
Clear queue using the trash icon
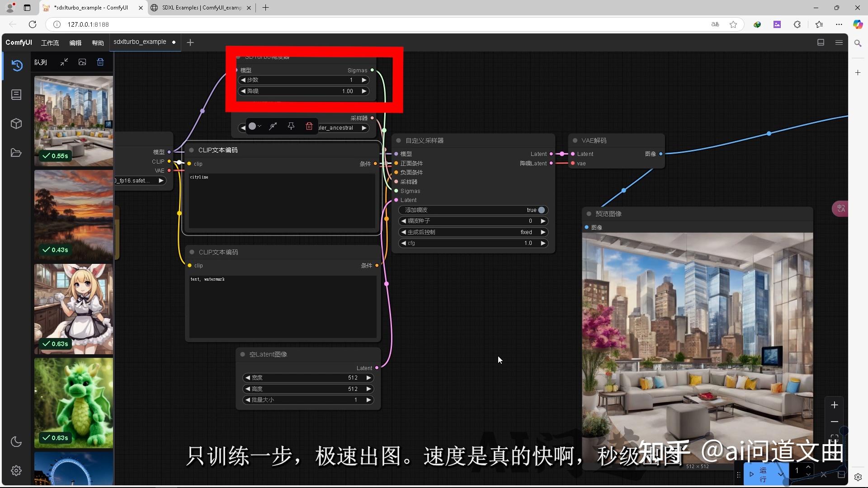coord(100,62)
